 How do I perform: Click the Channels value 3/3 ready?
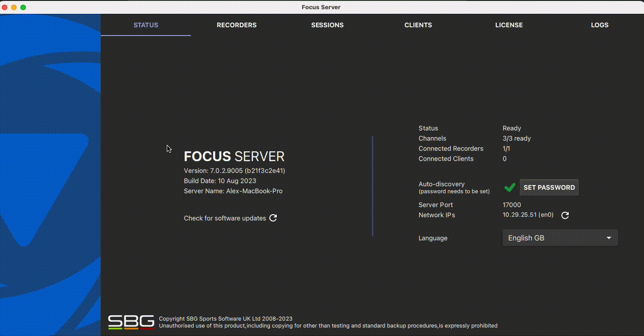tap(516, 138)
